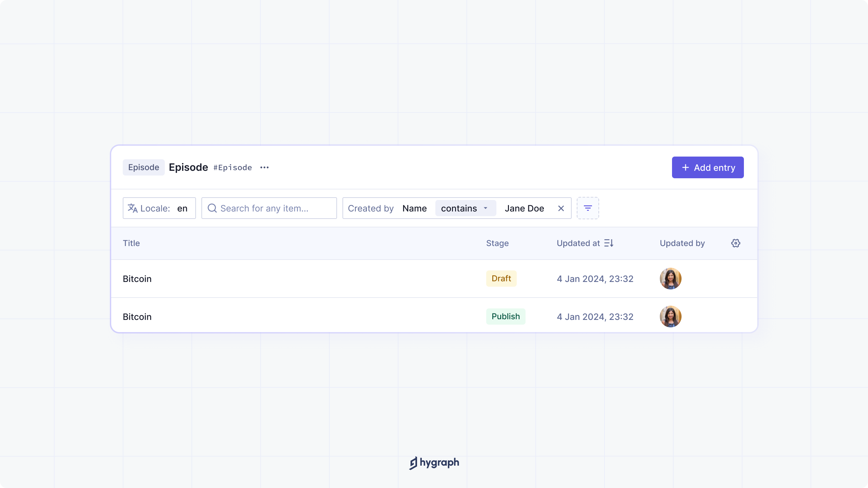
Task: Click the add filter icon button
Action: [x=588, y=208]
